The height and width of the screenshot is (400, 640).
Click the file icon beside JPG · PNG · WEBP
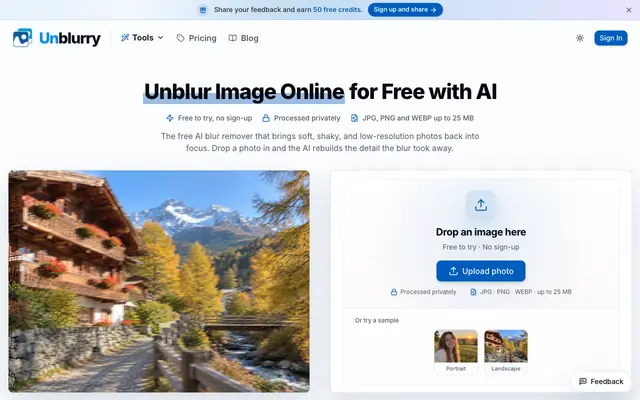click(473, 292)
